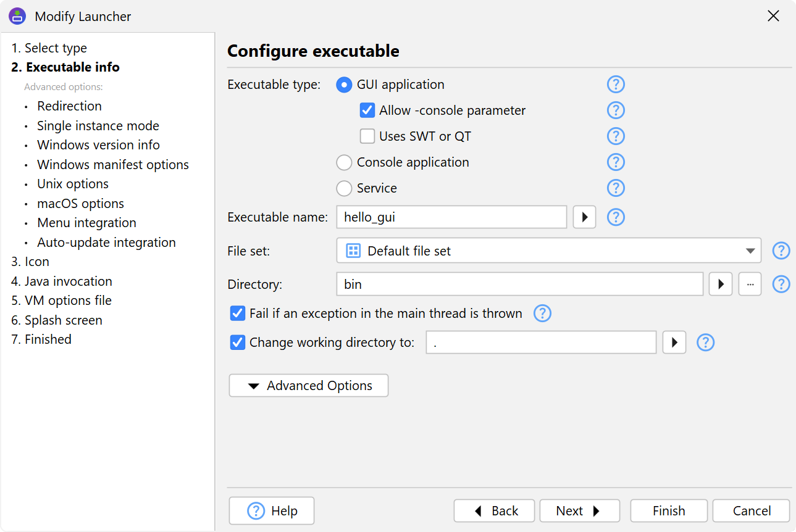Open variable arrow next to working directory field
The height and width of the screenshot is (532, 796).
tap(674, 343)
